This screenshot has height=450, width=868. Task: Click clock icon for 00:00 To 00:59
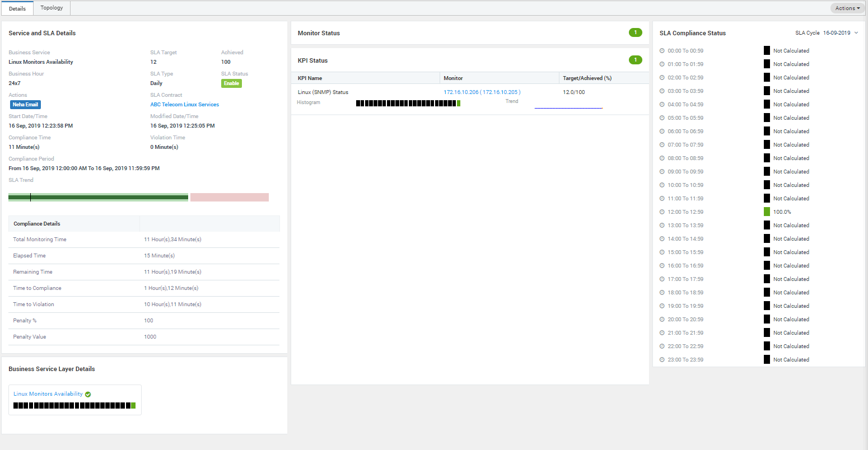(662, 51)
